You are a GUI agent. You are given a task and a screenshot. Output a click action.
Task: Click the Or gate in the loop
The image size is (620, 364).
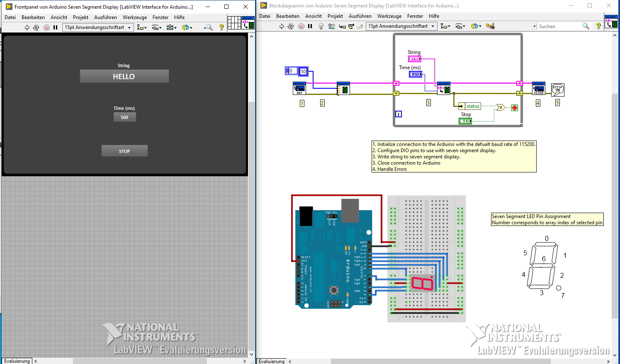click(501, 107)
